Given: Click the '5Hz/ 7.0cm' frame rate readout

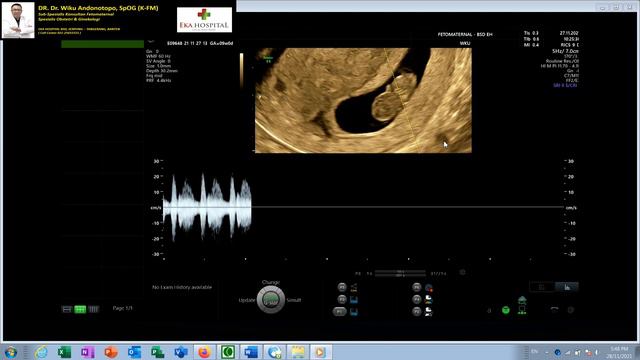Looking at the screenshot, I should coord(565,51).
